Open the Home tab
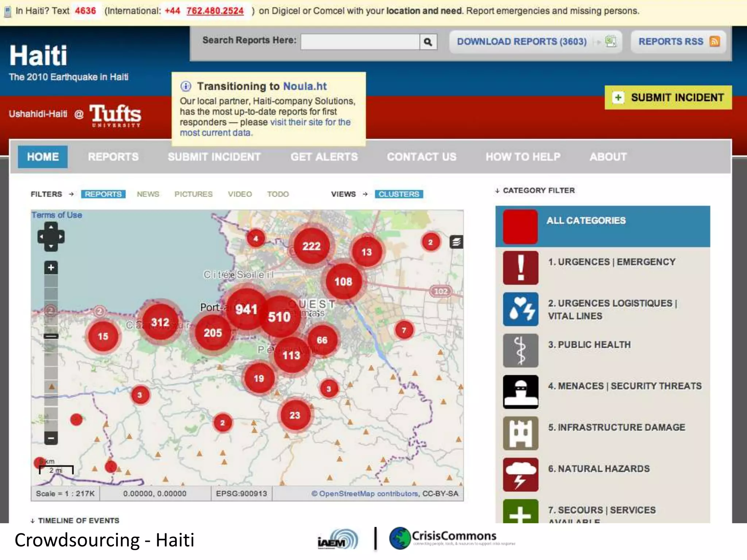The width and height of the screenshot is (747, 560). coord(43,157)
